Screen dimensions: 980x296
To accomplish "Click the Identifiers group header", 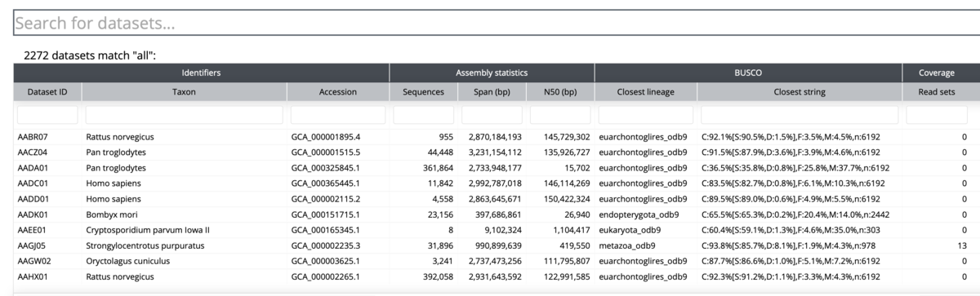I will [x=201, y=73].
